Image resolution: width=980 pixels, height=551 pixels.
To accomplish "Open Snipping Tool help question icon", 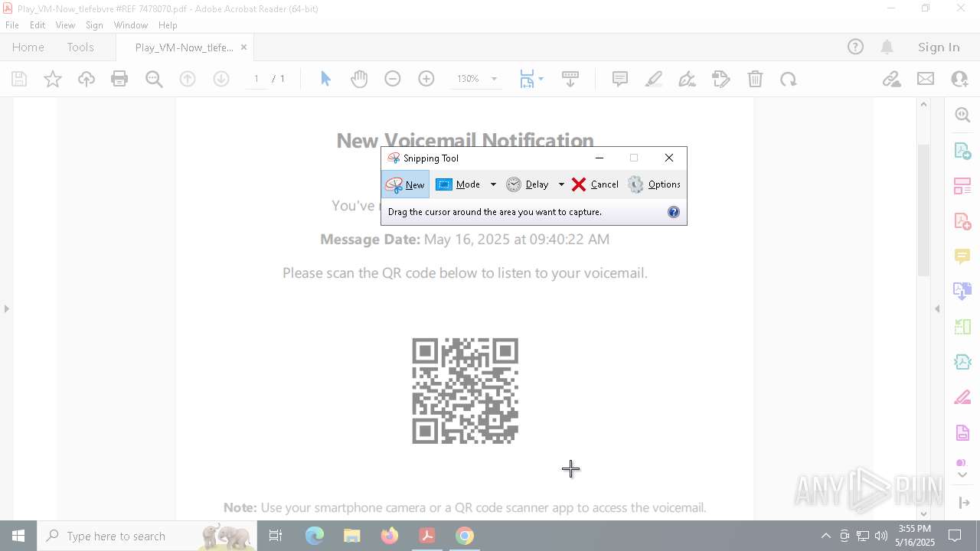I will pyautogui.click(x=674, y=212).
